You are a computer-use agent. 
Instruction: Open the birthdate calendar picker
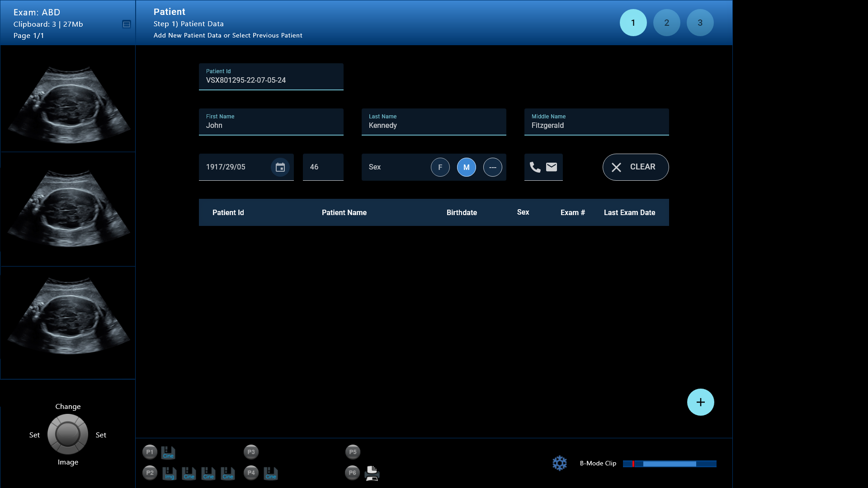click(280, 167)
